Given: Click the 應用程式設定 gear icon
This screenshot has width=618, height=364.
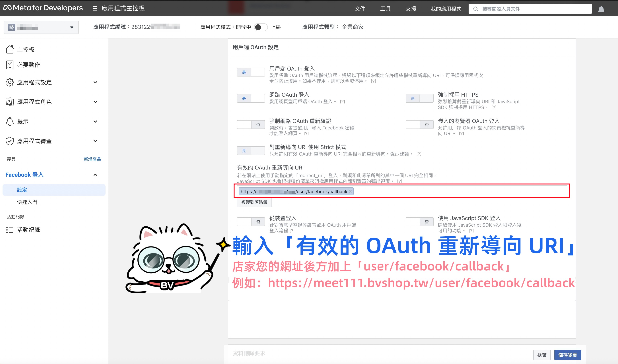Looking at the screenshot, I should [x=10, y=82].
